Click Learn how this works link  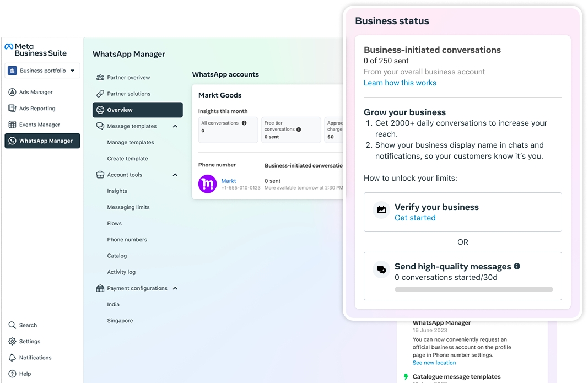click(400, 83)
